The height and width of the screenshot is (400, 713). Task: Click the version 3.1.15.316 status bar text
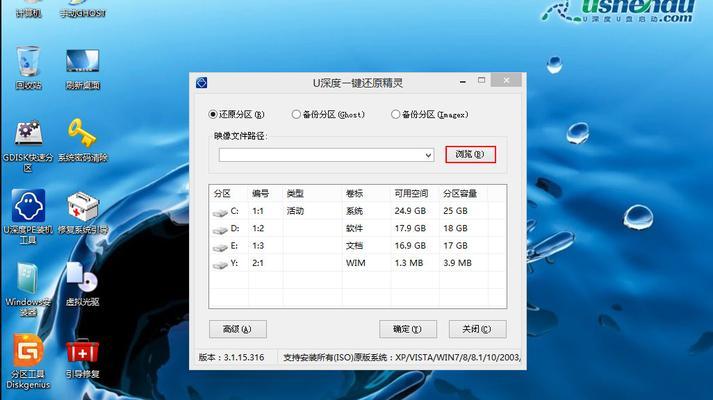click(231, 358)
